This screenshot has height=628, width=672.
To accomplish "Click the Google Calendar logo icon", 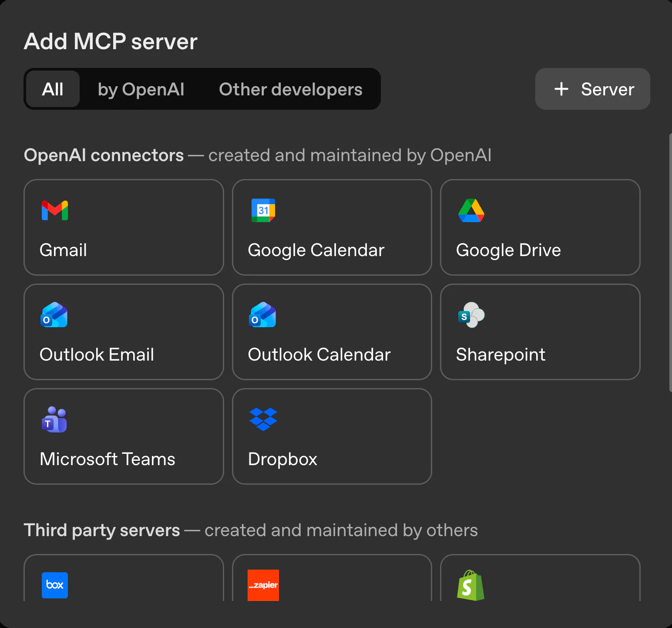I will pos(263,210).
